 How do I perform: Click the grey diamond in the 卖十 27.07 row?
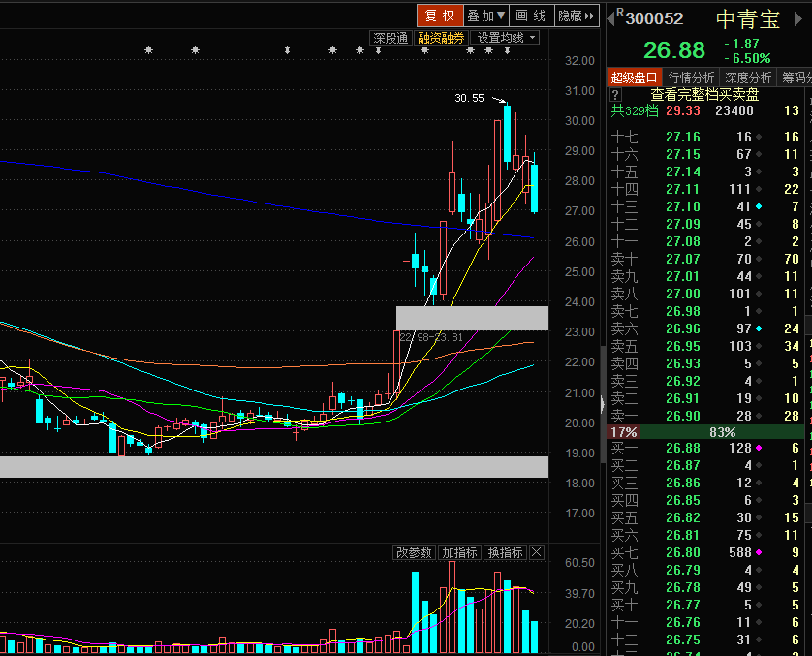[x=759, y=259]
